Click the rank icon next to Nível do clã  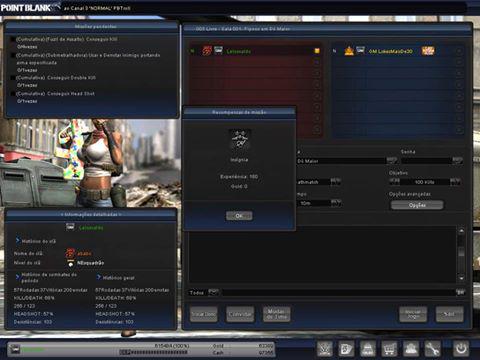[71, 263]
